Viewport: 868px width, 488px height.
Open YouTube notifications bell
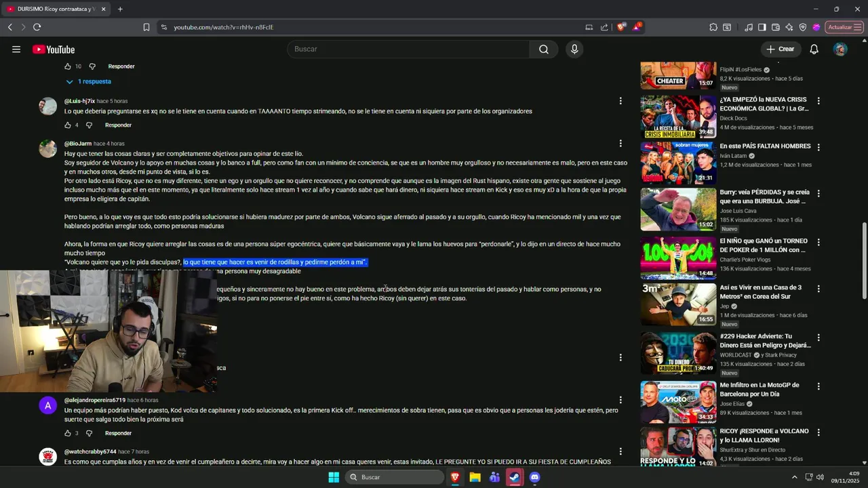814,49
